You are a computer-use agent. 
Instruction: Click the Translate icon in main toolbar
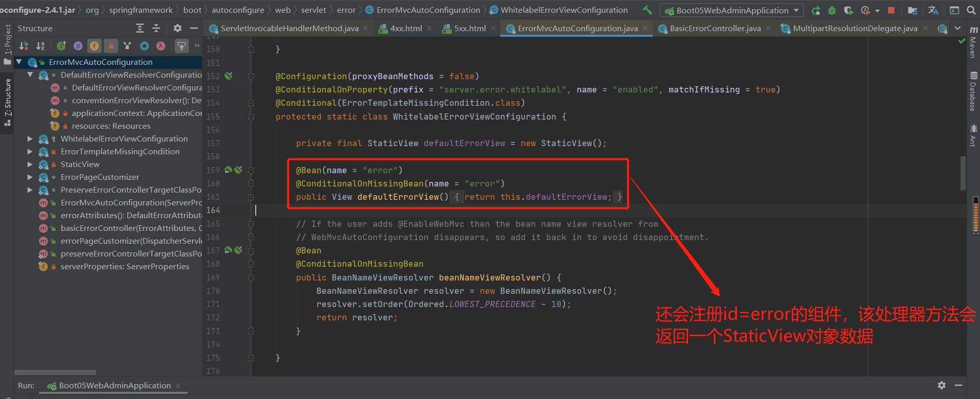point(933,10)
